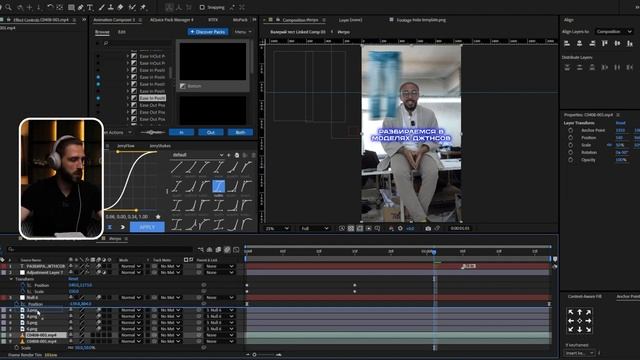Switch to the Layer (none) viewer tab
The width and height of the screenshot is (640, 360).
[x=350, y=20]
